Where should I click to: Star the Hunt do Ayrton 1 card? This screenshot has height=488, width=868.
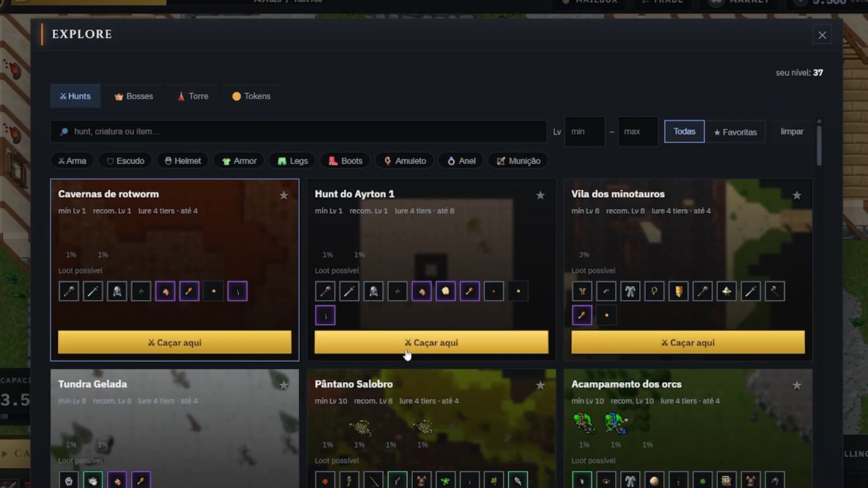coord(540,195)
